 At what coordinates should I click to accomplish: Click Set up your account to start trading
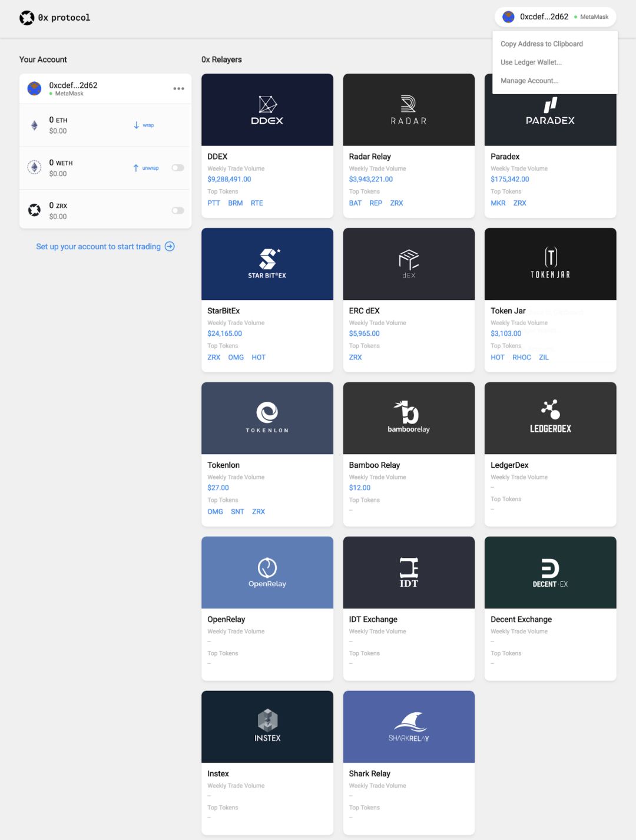[x=98, y=246]
